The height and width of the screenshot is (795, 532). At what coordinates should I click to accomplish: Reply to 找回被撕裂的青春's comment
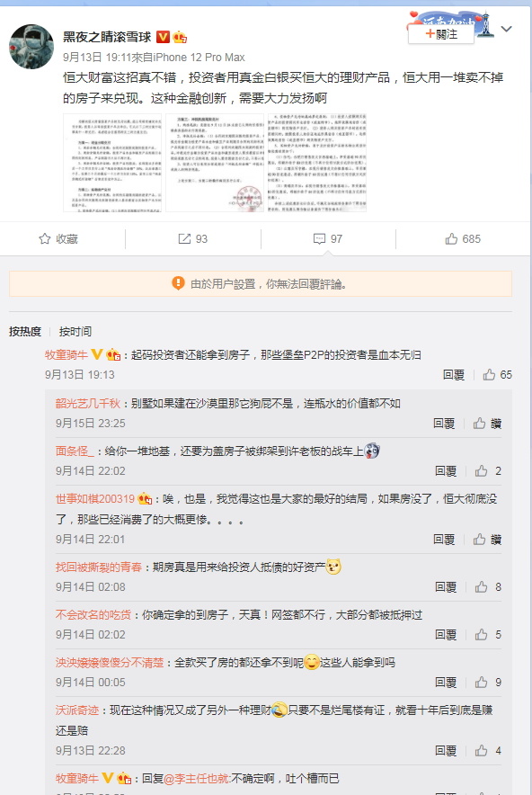tap(446, 587)
